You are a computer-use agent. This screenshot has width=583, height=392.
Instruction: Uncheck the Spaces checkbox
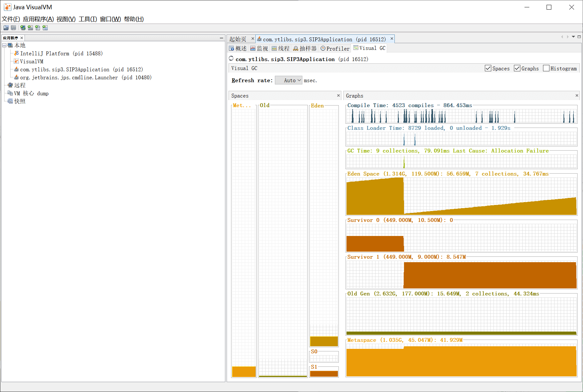click(x=488, y=68)
